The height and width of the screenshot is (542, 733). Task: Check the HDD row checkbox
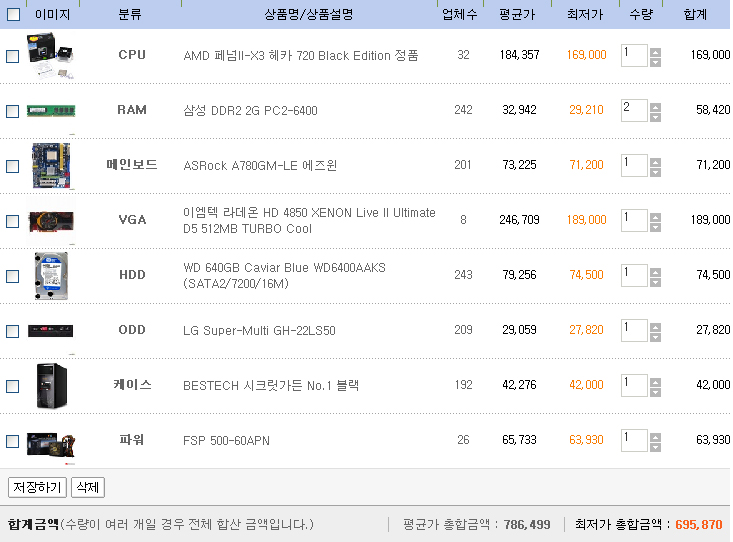pyautogui.click(x=13, y=276)
